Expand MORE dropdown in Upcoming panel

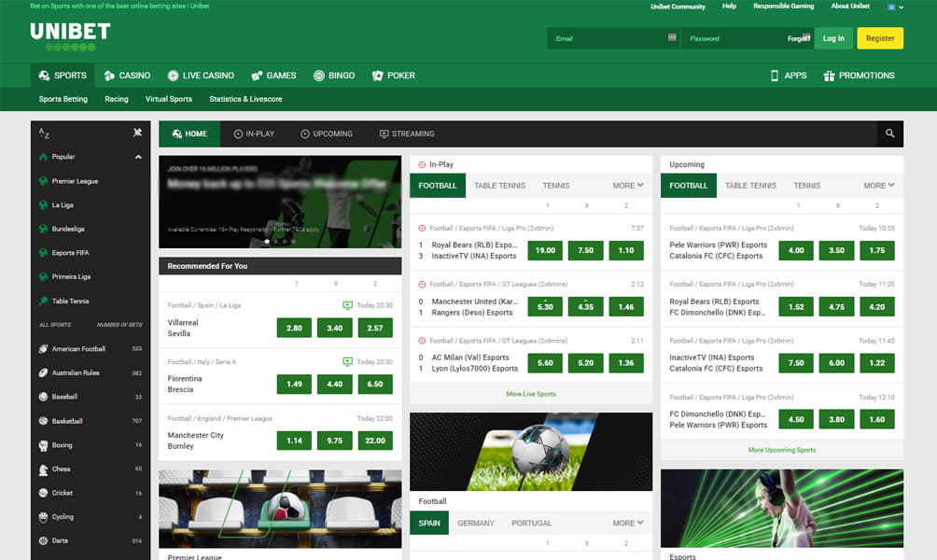point(878,186)
